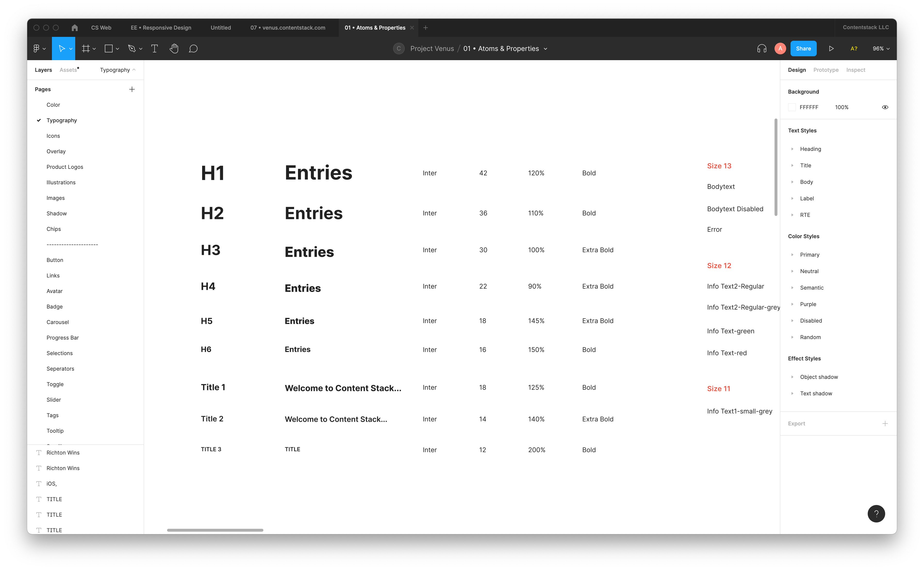Image resolution: width=924 pixels, height=570 pixels.
Task: Click the headphones audio icon
Action: (x=761, y=49)
